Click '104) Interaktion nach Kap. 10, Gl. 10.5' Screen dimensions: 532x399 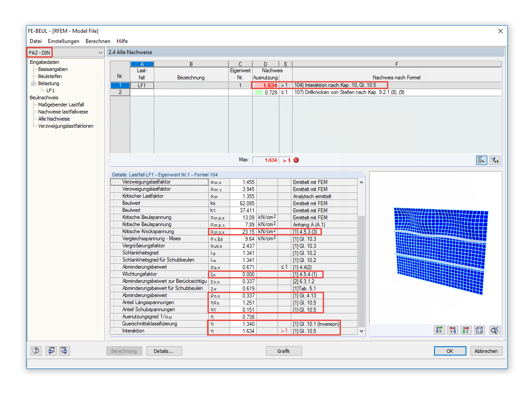[335, 85]
